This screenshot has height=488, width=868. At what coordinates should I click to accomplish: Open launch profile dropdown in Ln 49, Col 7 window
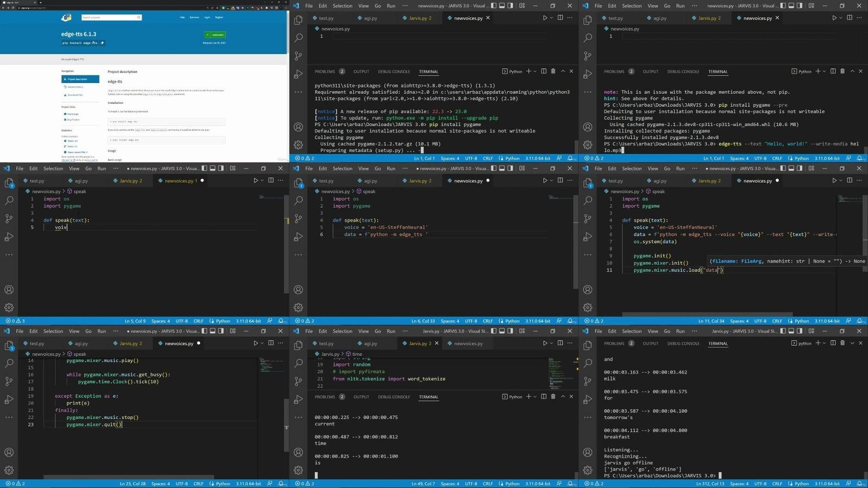[535, 397]
